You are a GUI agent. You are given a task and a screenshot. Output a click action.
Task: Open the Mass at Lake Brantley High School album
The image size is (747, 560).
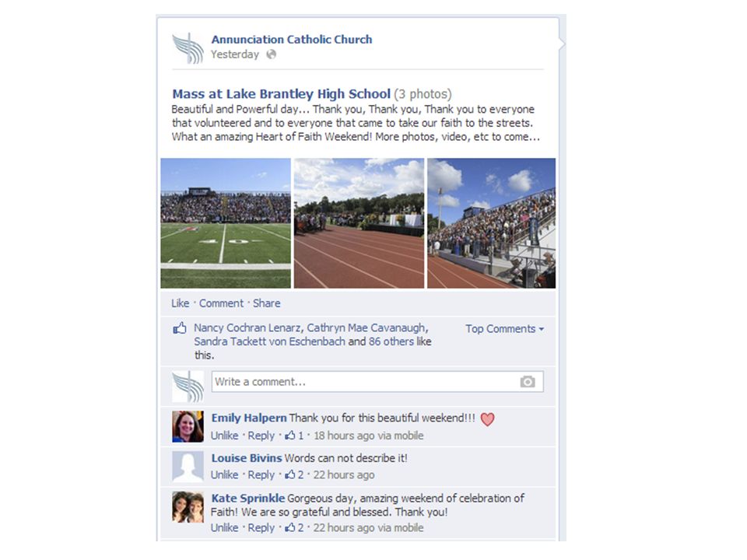[x=281, y=94]
